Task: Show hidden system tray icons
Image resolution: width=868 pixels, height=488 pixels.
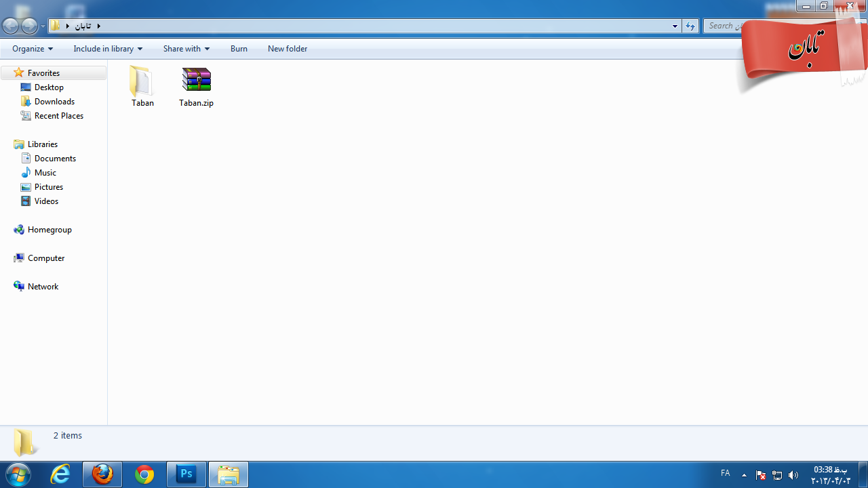Action: pyautogui.click(x=744, y=475)
